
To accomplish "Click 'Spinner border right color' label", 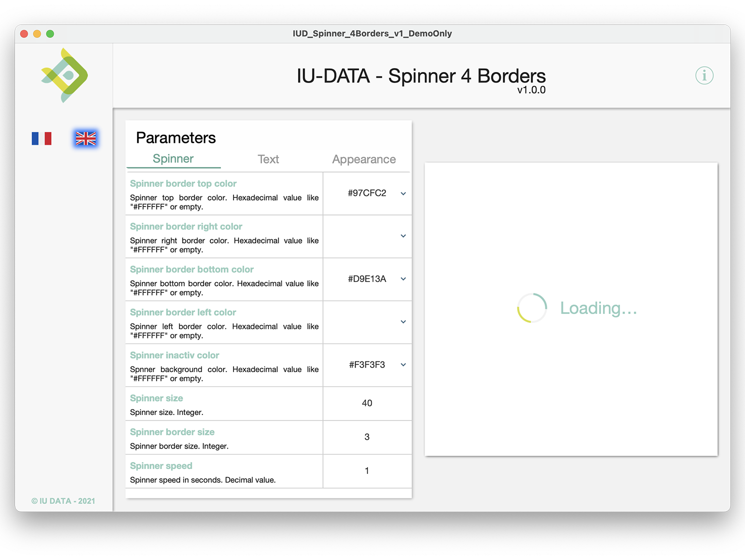I will (x=186, y=226).
